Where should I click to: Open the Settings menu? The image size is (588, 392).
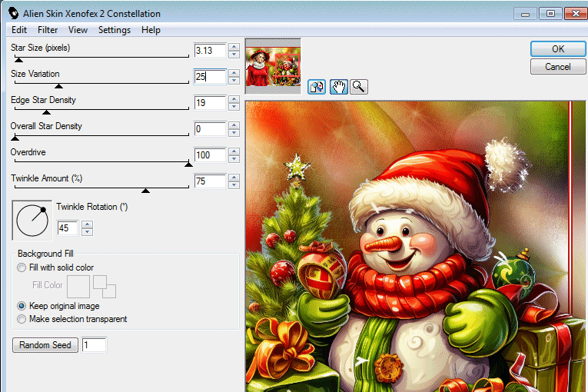pyautogui.click(x=115, y=30)
